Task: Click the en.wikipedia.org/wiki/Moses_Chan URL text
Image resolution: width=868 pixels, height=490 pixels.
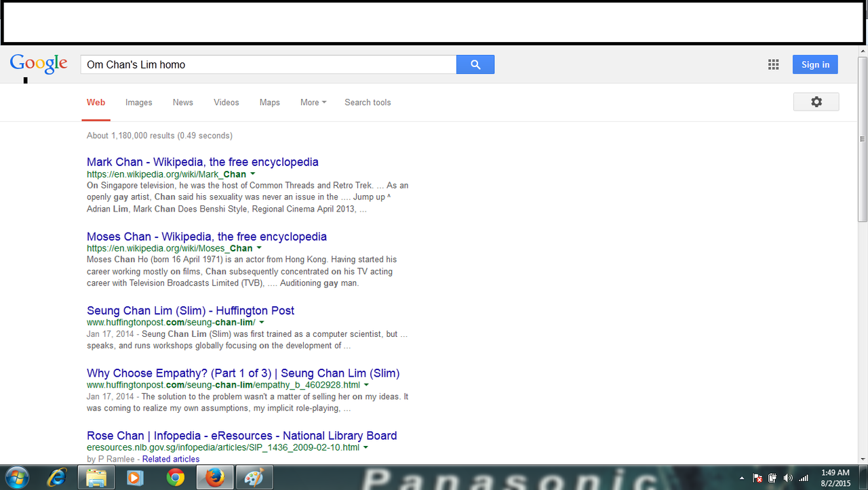Action: tap(170, 249)
